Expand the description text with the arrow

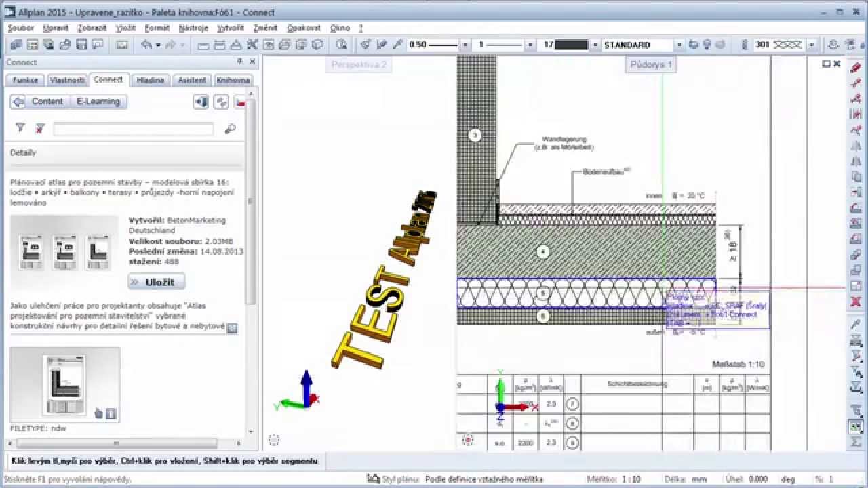tap(232, 327)
